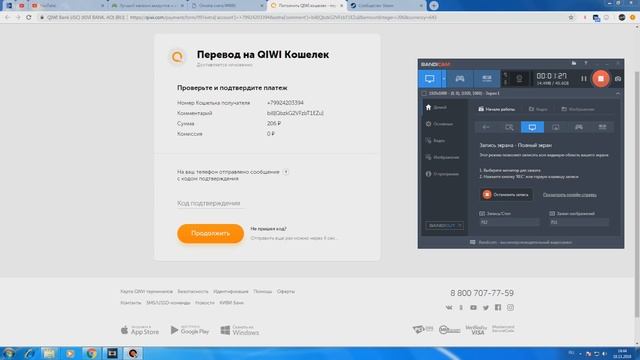
Task: Switch to the Steam community browser tab
Action: pos(386,6)
